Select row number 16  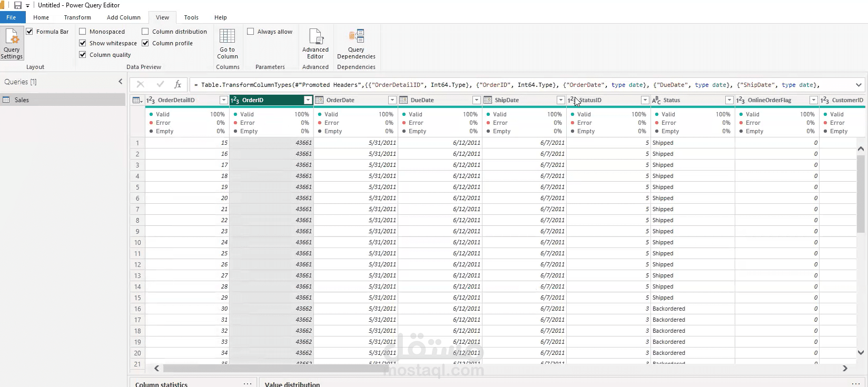click(x=137, y=309)
